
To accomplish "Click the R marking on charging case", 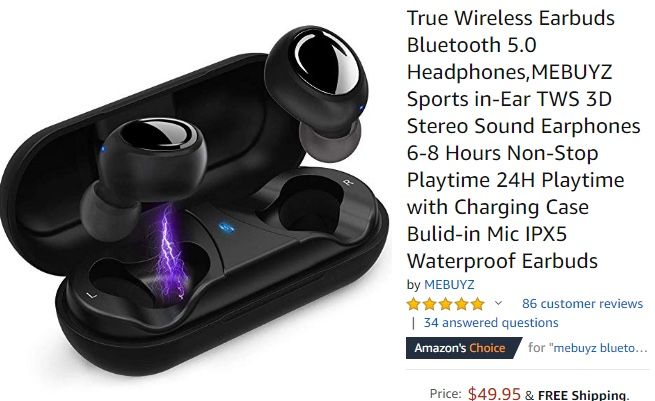I will tap(347, 181).
